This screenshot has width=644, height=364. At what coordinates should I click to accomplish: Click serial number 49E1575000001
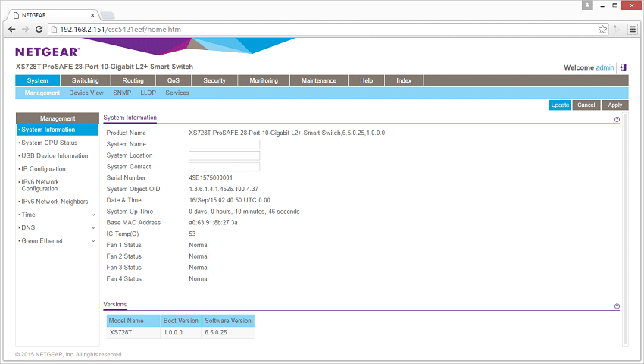click(211, 177)
